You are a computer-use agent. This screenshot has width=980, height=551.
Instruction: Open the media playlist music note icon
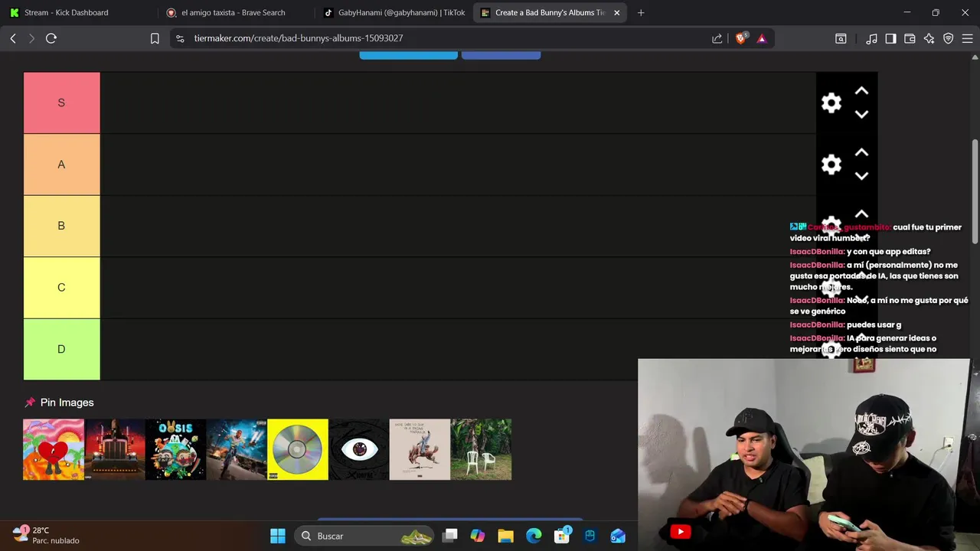(871, 38)
